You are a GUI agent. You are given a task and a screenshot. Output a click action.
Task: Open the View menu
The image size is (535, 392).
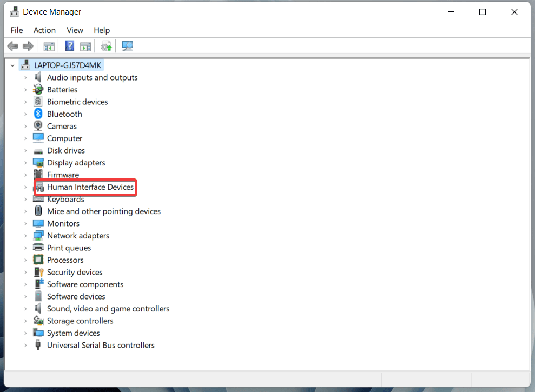[75, 30]
